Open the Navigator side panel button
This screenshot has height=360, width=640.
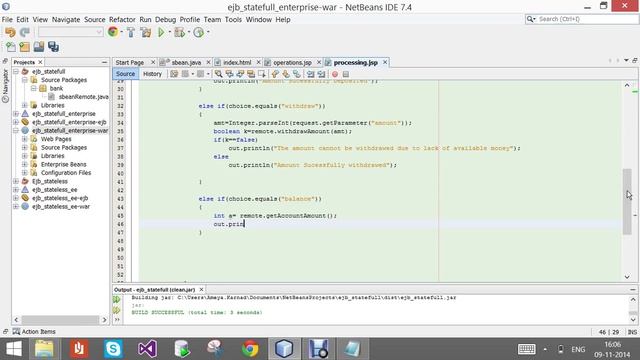click(5, 86)
